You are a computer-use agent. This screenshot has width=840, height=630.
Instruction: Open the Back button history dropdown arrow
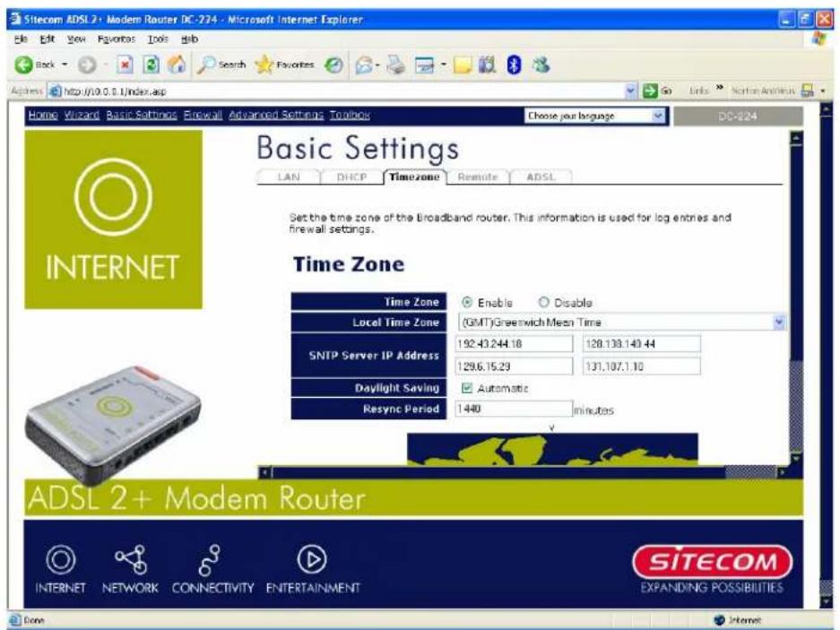65,65
